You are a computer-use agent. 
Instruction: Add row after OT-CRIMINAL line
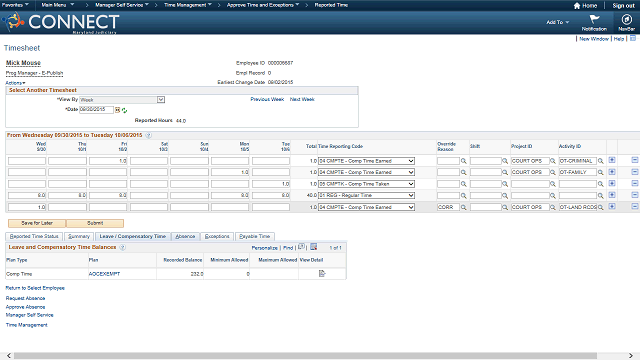pyautogui.click(x=612, y=160)
